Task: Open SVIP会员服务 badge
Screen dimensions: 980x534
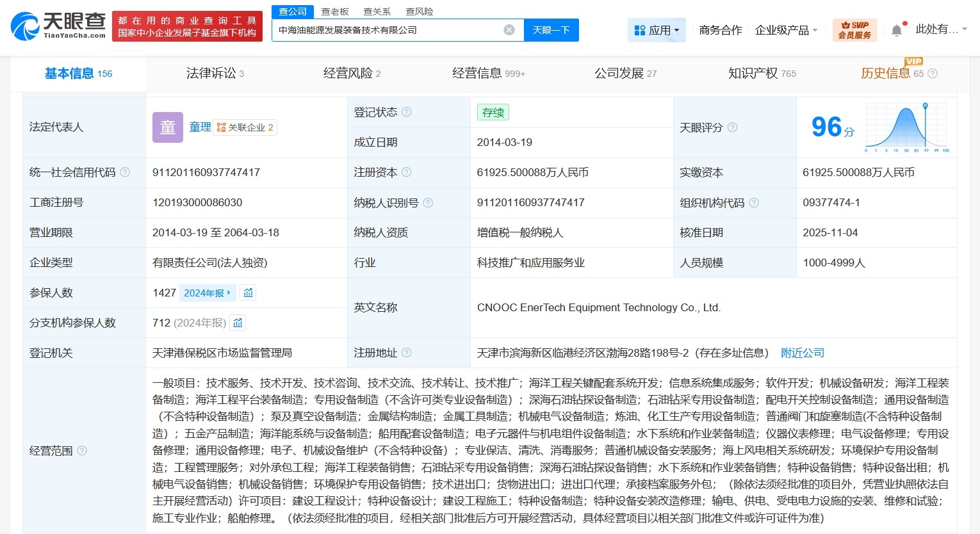Action: click(x=854, y=29)
